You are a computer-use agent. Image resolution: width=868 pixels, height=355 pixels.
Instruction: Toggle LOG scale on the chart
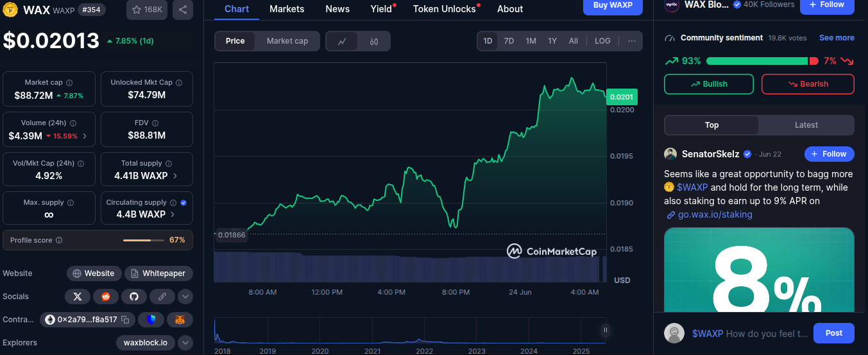[x=602, y=41]
